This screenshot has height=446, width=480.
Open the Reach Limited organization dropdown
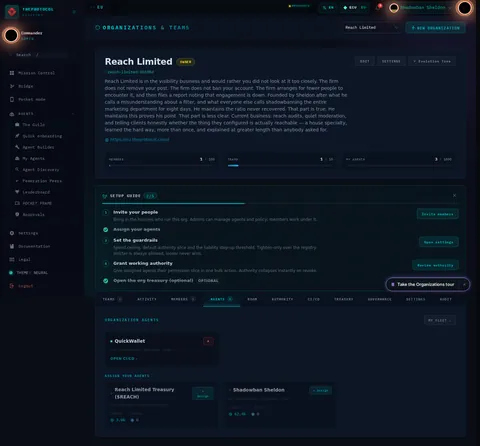coord(371,28)
